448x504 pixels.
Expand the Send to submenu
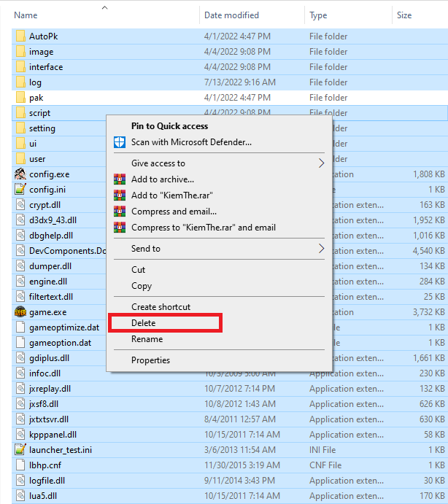321,249
